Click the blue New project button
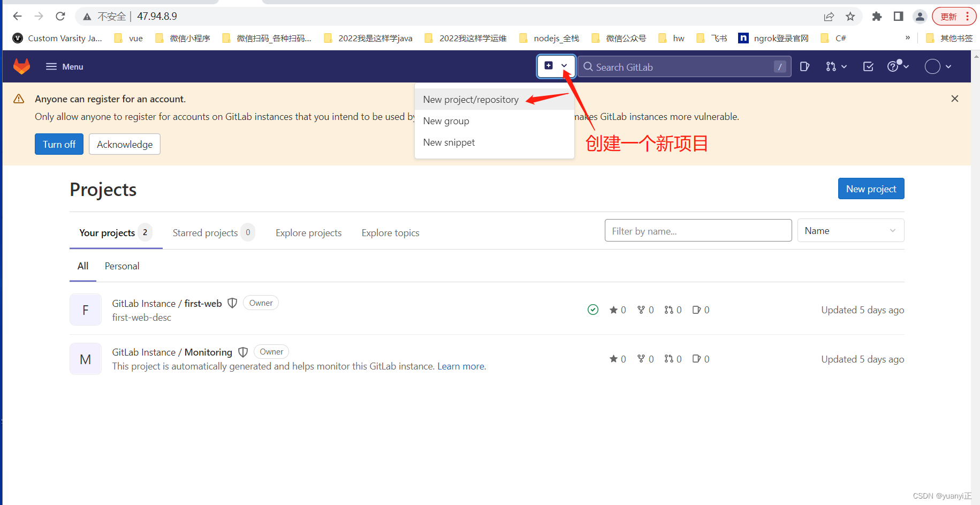 871,189
